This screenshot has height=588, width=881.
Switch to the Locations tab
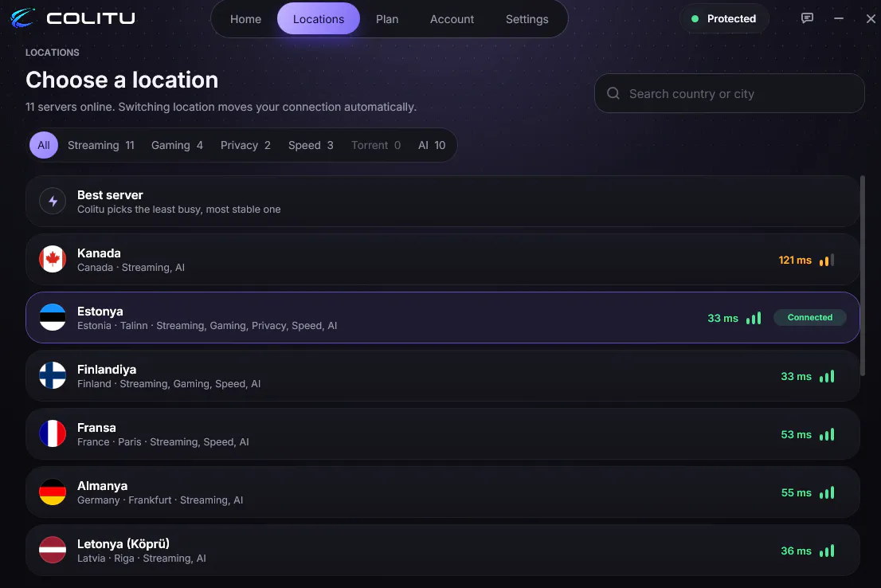click(x=319, y=19)
